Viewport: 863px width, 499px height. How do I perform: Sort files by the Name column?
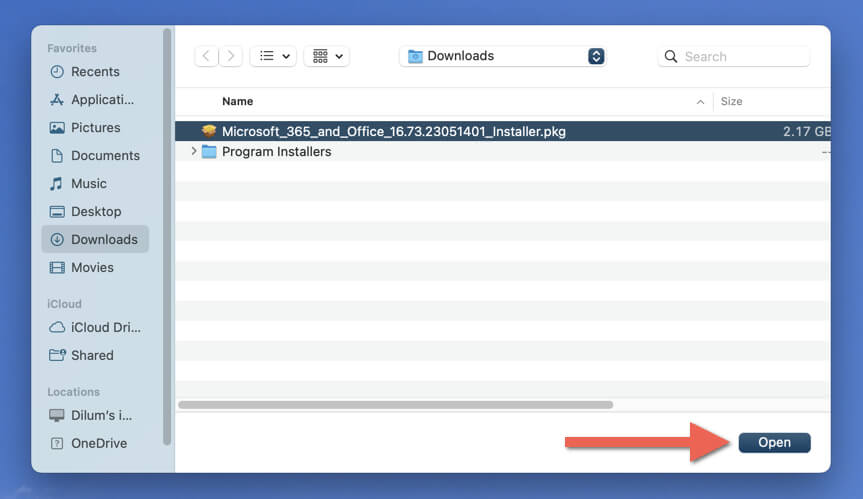(237, 101)
